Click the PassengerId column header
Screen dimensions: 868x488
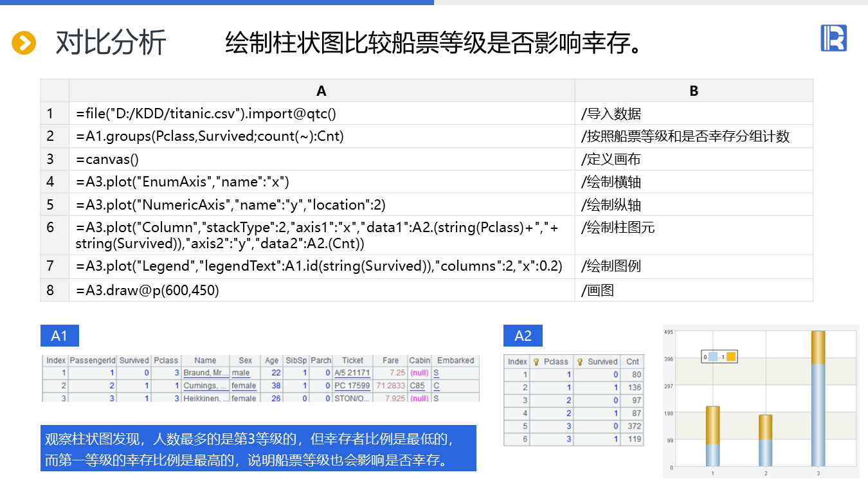click(93, 361)
